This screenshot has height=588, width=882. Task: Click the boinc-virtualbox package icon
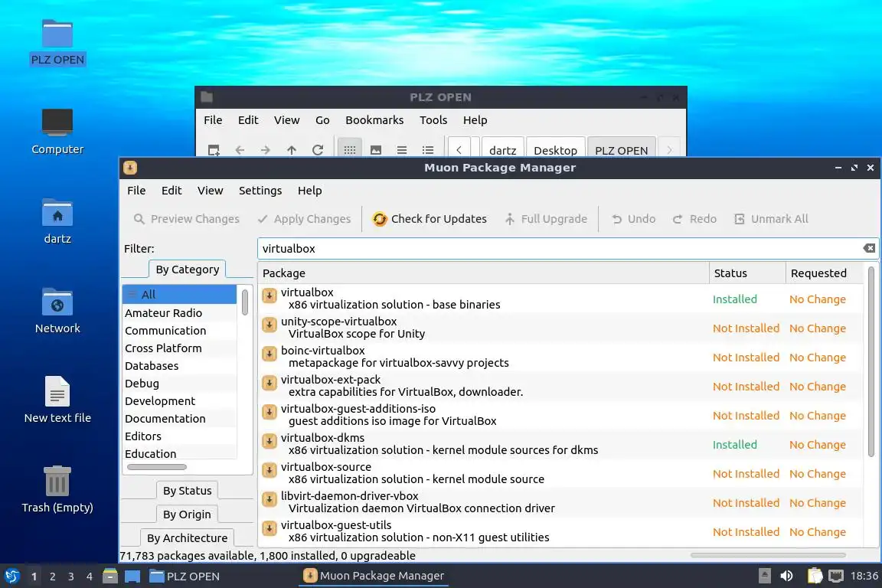(x=269, y=354)
